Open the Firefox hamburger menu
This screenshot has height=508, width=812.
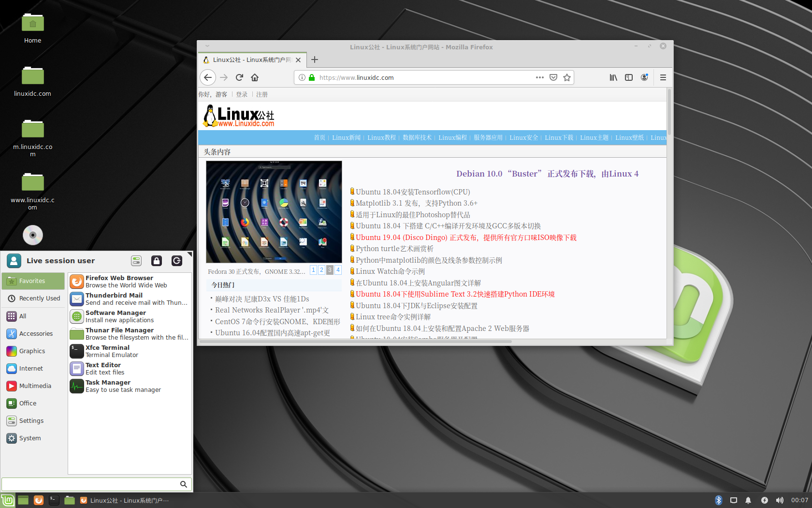663,77
